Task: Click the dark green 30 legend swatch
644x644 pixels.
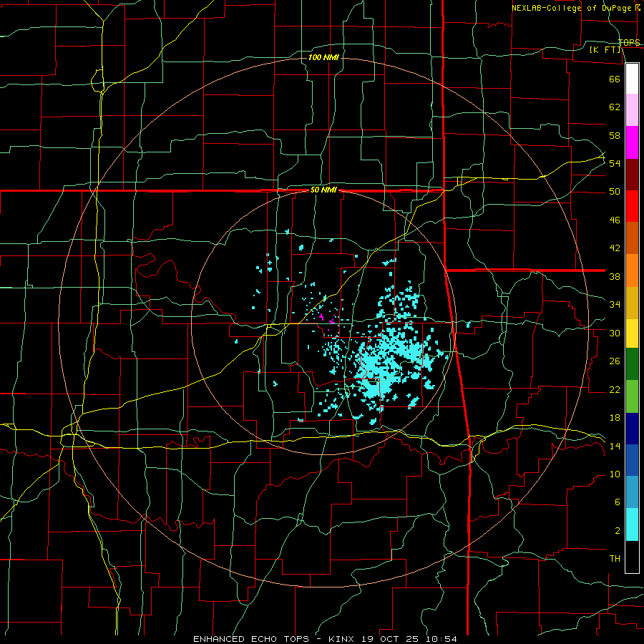Action: (x=632, y=364)
